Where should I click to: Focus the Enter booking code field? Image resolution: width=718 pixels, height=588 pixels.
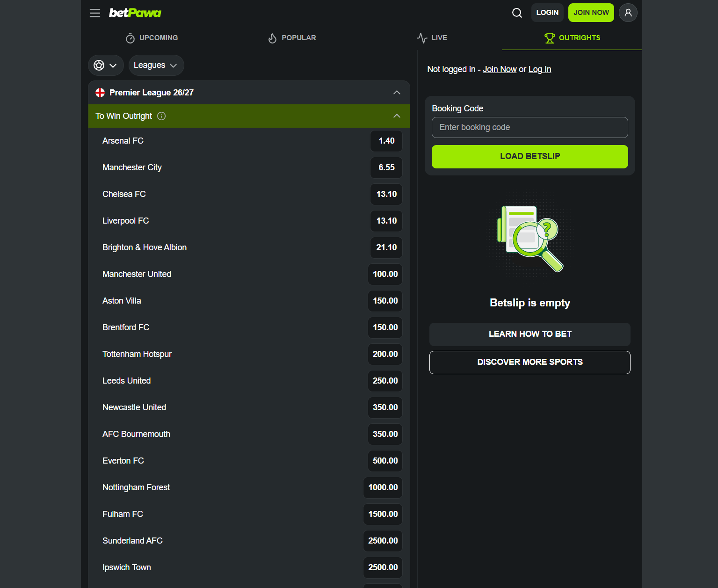[530, 127]
